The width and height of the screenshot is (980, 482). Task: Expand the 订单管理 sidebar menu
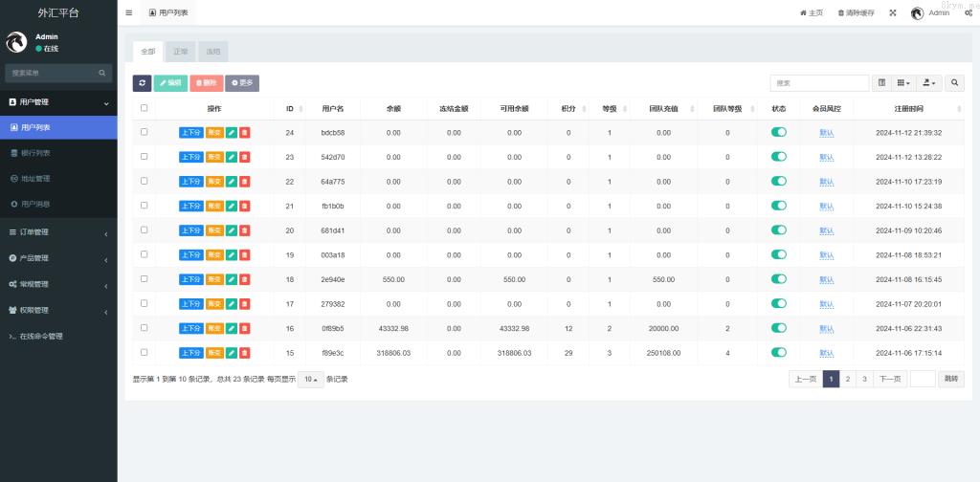pyautogui.click(x=57, y=232)
